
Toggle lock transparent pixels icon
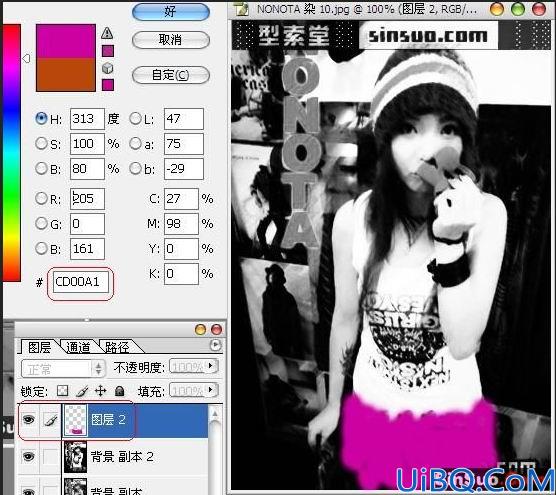[62, 391]
